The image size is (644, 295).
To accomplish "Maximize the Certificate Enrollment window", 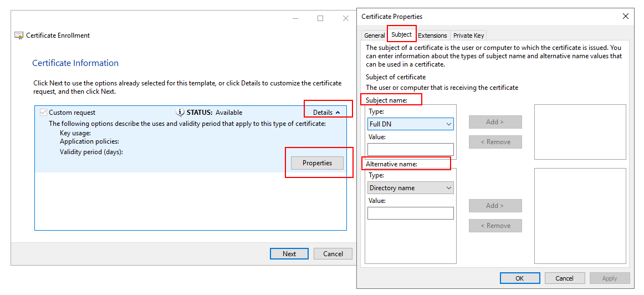I will [320, 18].
